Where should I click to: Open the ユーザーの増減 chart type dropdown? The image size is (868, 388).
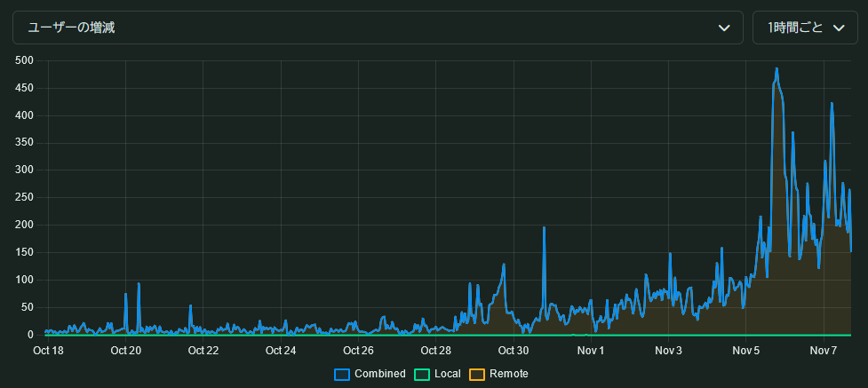377,28
